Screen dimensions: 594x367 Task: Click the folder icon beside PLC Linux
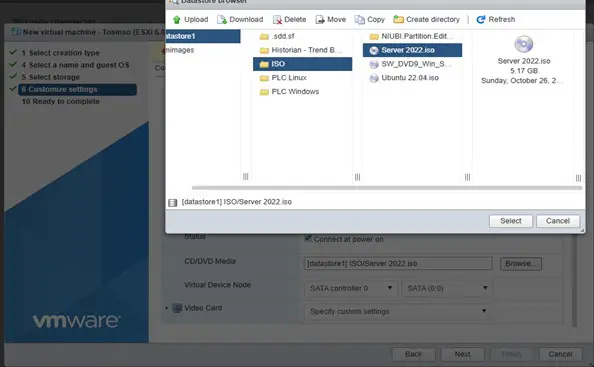[x=264, y=78]
